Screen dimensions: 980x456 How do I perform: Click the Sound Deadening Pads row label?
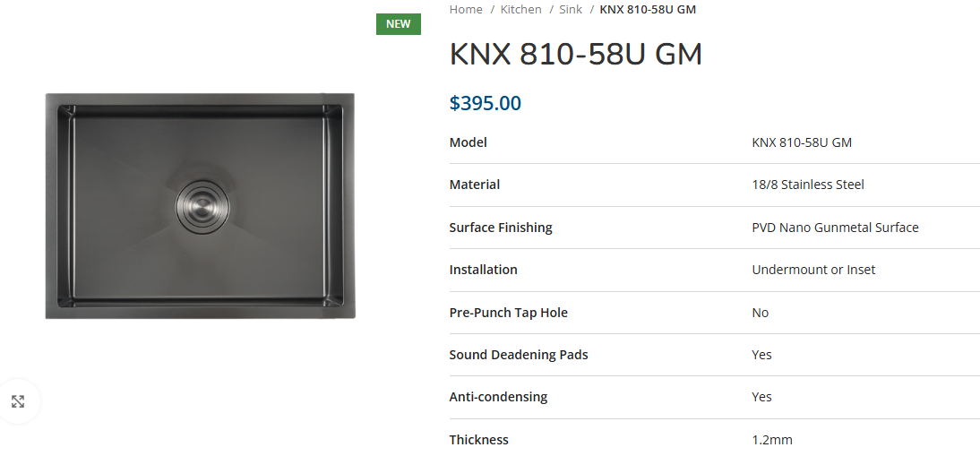coord(519,355)
